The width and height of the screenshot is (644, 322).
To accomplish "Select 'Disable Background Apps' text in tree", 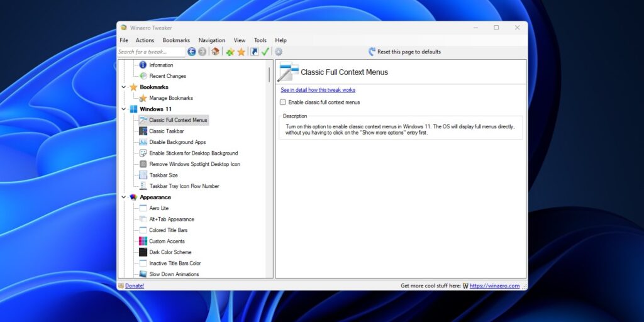I will [x=177, y=142].
